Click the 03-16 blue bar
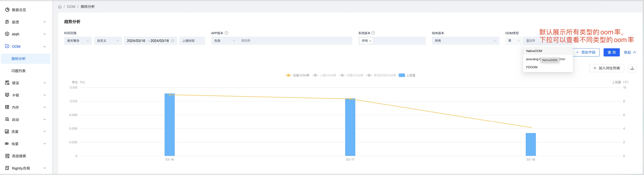The width and height of the screenshot is (644, 175). point(170,125)
